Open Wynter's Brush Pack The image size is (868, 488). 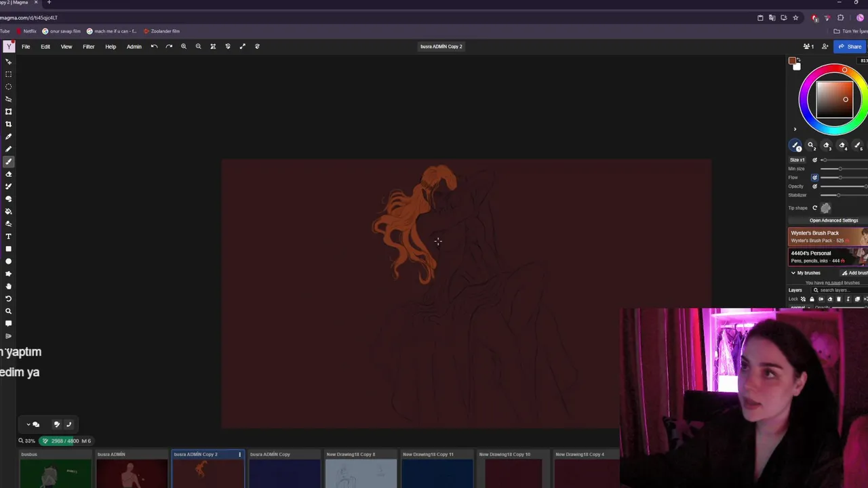point(828,237)
